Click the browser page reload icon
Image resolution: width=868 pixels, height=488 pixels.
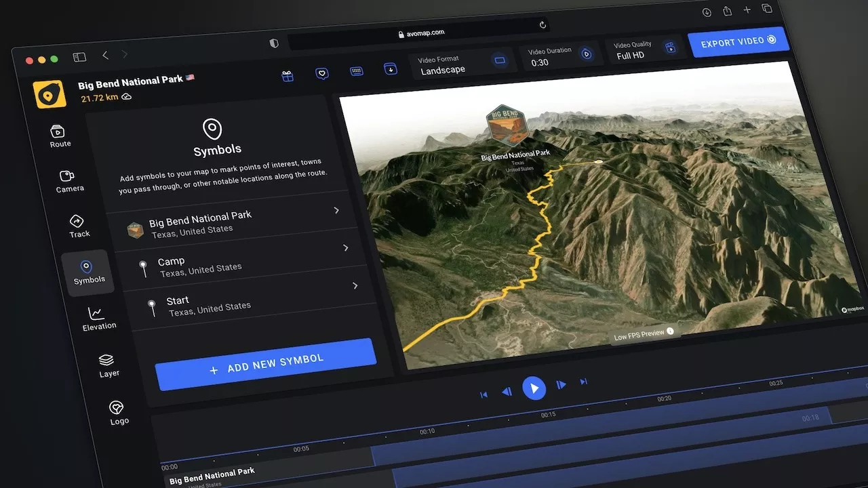click(542, 25)
